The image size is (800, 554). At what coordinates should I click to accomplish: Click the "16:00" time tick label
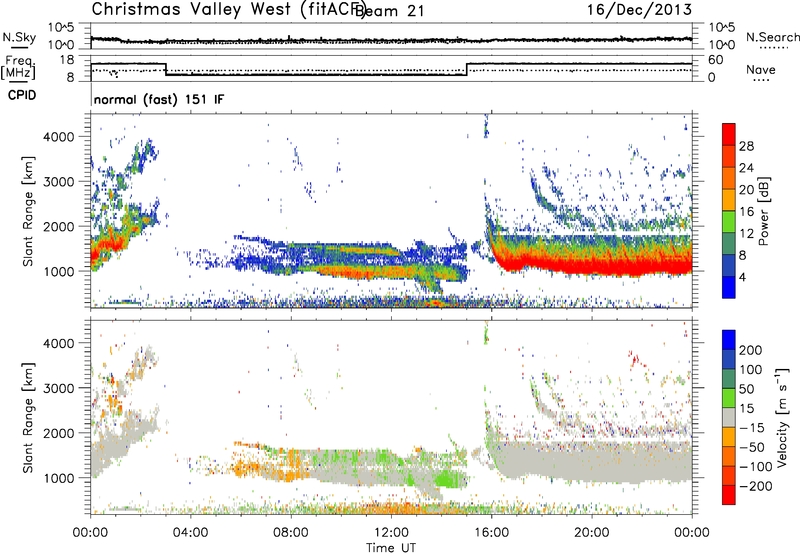click(x=491, y=533)
